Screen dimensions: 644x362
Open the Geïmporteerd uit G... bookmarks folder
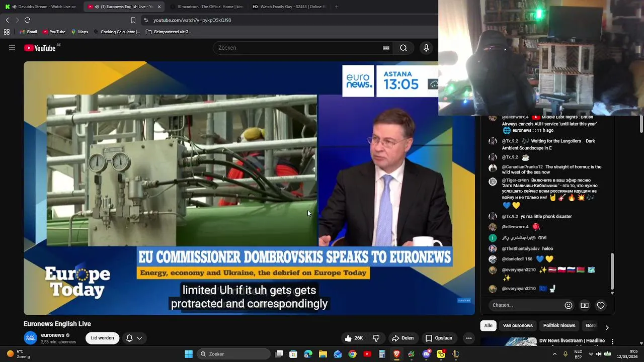click(169, 32)
